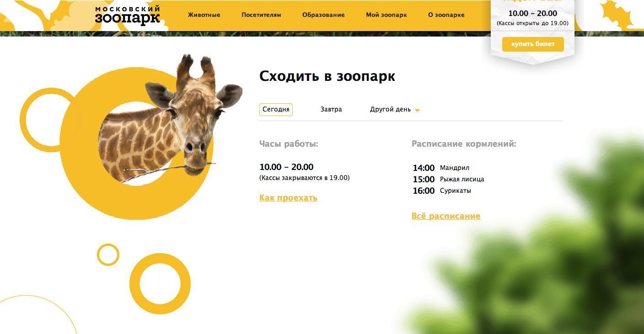Screen dimensions: 644x334
Task: Click the 10.00 – 20.00 hours in the ticket badge
Action: (x=533, y=13)
